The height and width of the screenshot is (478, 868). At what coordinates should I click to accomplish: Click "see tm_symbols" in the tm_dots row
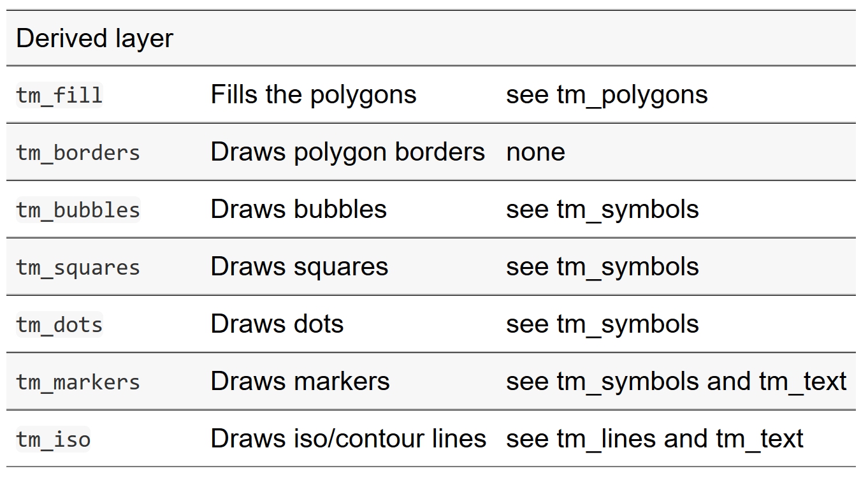pos(602,324)
